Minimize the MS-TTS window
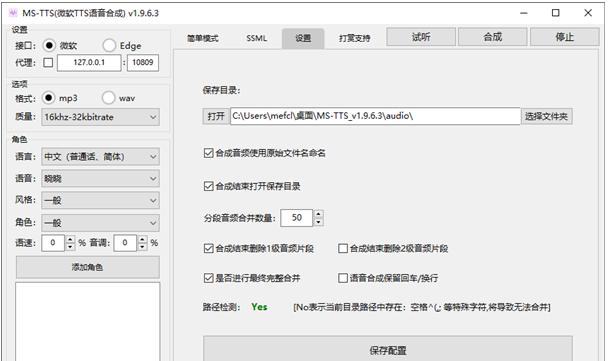The height and width of the screenshot is (361, 609). pos(524,13)
